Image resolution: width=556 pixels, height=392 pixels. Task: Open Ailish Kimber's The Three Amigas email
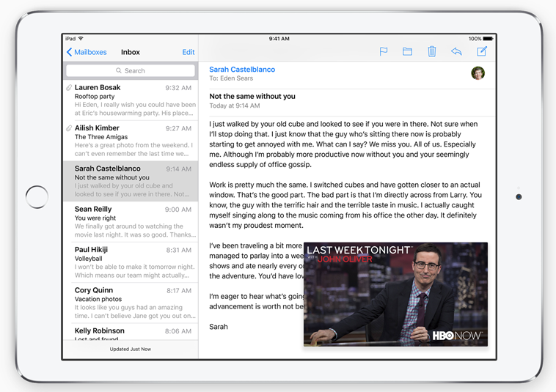[x=132, y=141]
